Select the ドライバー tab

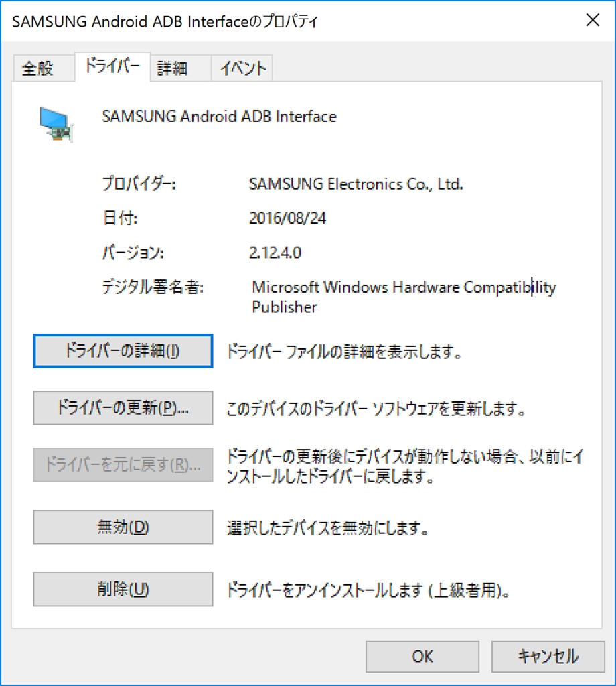pyautogui.click(x=112, y=66)
